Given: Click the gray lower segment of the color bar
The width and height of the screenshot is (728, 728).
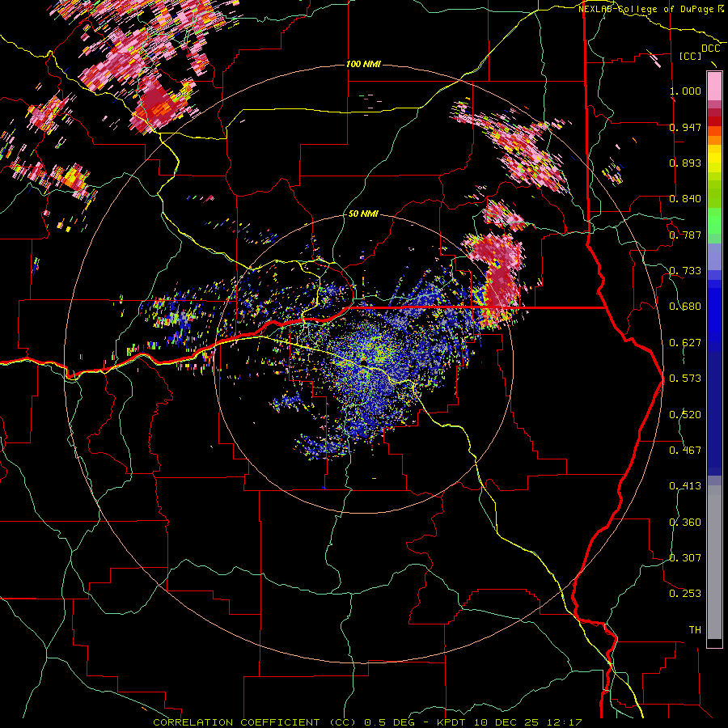Looking at the screenshot, I should tap(714, 562).
